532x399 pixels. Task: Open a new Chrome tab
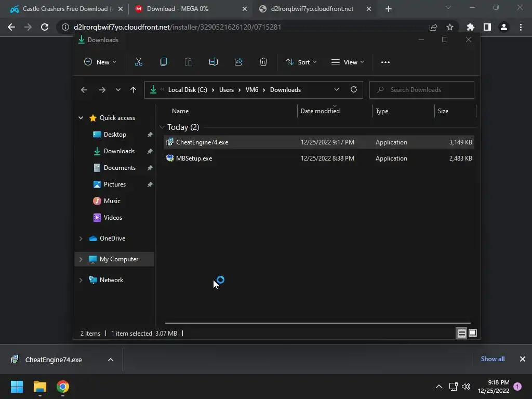tap(389, 9)
